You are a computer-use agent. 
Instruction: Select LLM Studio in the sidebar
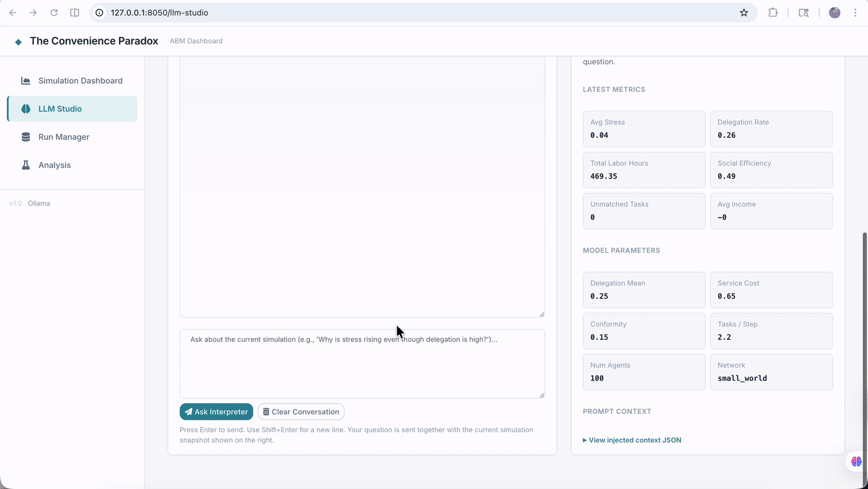(72, 109)
